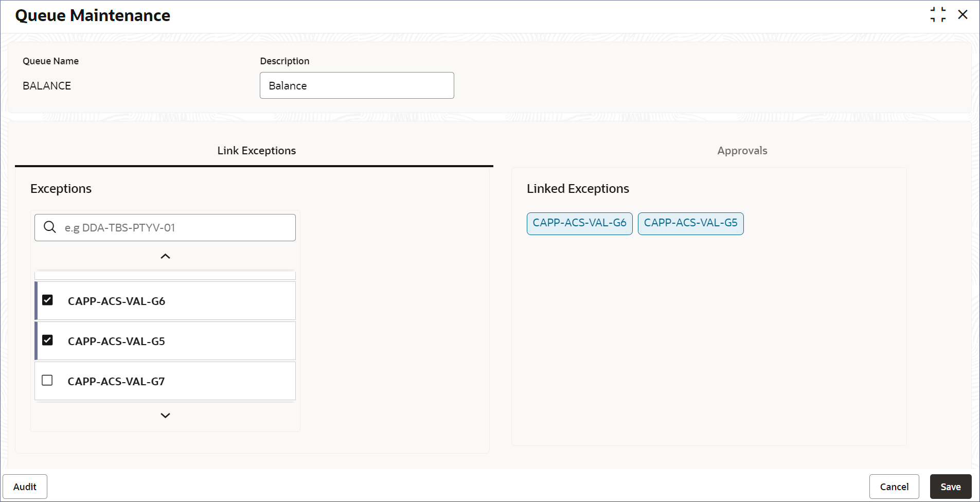
Task: Check the CAPP-ACS-VAL-G7 checkbox
Action: tap(47, 381)
